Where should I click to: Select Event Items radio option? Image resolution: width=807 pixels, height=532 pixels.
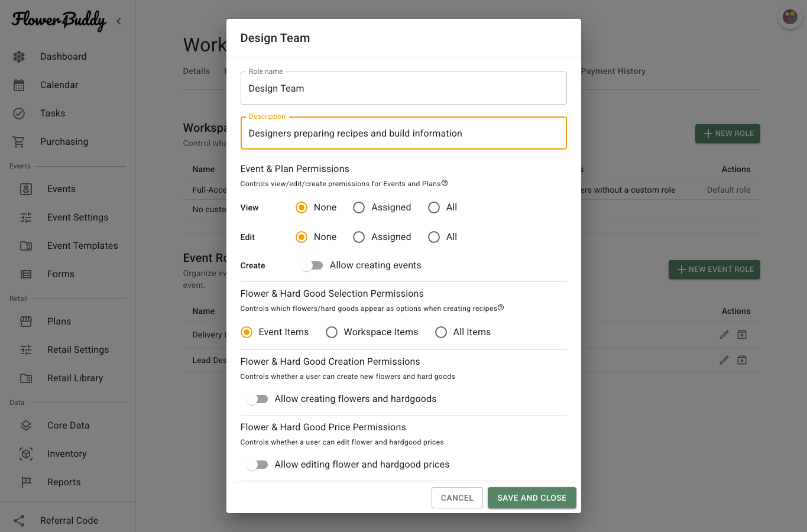coord(247,332)
